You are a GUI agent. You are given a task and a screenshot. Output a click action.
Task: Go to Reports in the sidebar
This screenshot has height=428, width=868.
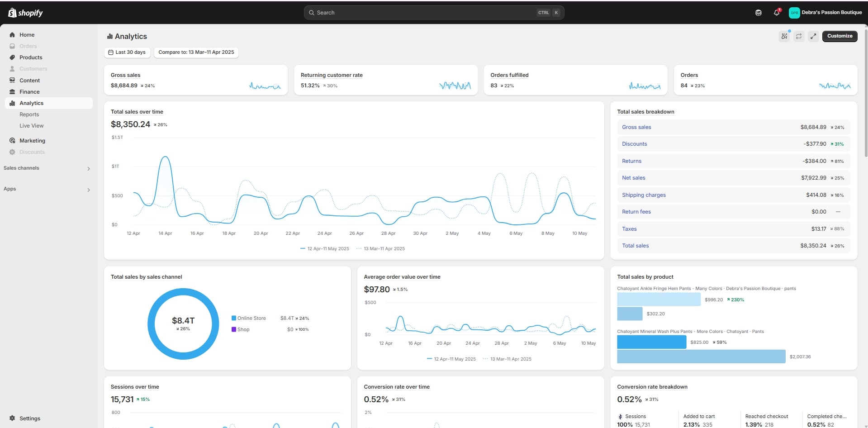(x=29, y=114)
